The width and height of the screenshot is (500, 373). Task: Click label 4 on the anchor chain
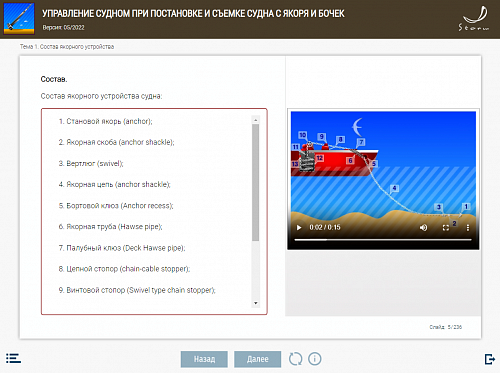[x=394, y=188]
